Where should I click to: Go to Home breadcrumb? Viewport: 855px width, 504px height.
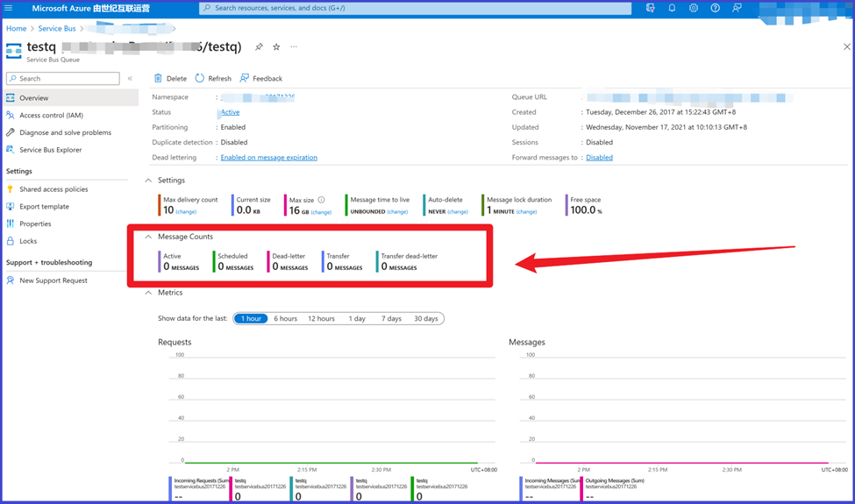click(x=16, y=28)
